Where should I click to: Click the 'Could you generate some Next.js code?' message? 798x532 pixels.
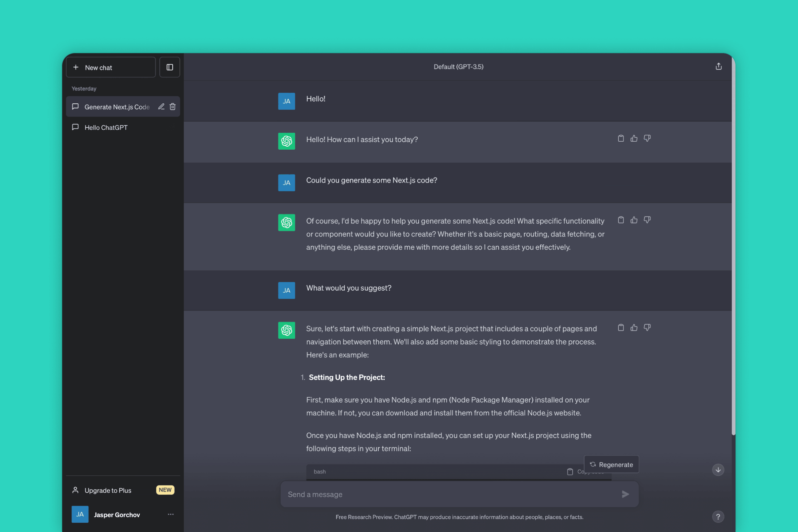point(371,180)
